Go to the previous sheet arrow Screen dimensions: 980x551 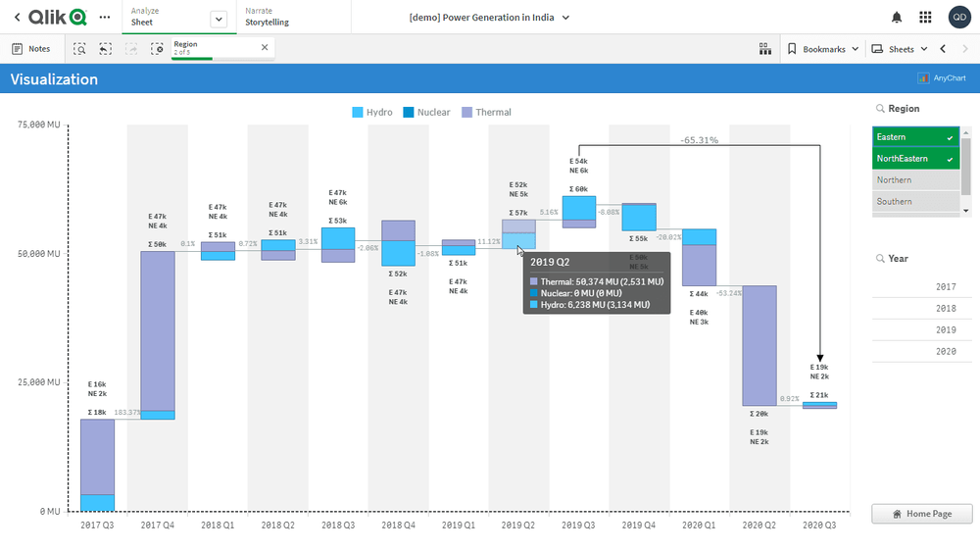(943, 49)
